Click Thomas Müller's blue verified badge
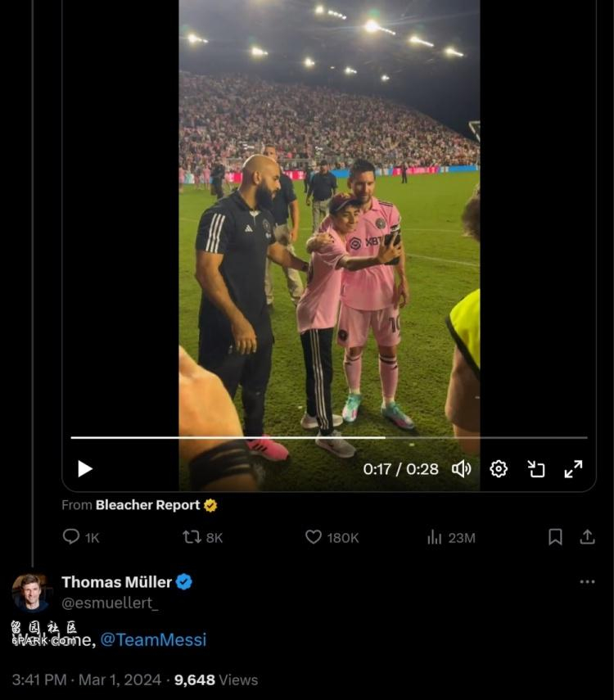This screenshot has width=614, height=700. pos(184,582)
